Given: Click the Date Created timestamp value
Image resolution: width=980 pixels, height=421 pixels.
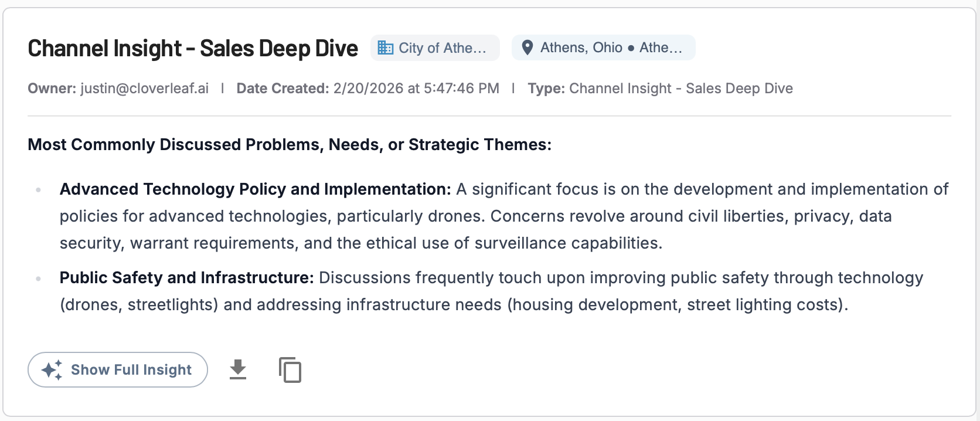Looking at the screenshot, I should coord(416,89).
